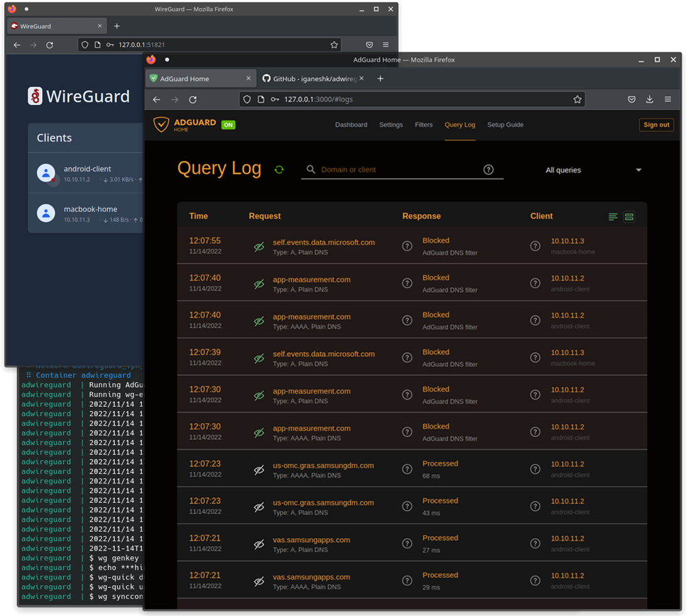This screenshot has height=616, width=690.
Task: Click the green ON status badge
Action: pos(228,124)
